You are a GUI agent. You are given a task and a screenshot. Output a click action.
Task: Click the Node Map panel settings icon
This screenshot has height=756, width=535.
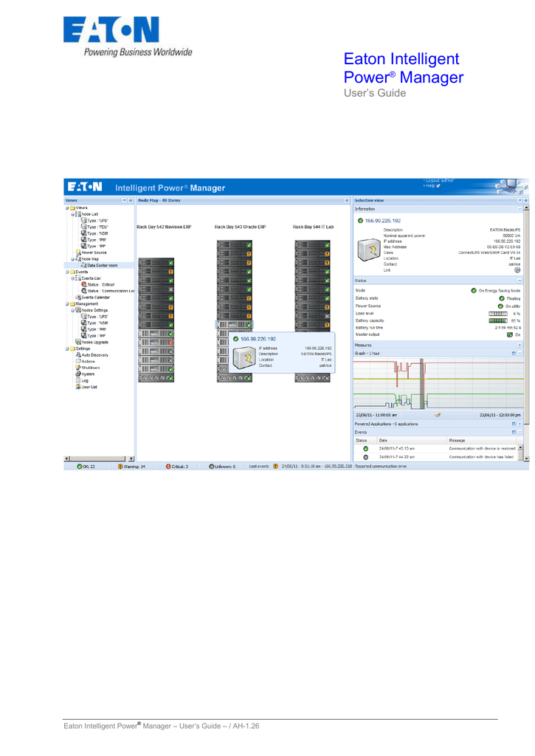click(347, 200)
